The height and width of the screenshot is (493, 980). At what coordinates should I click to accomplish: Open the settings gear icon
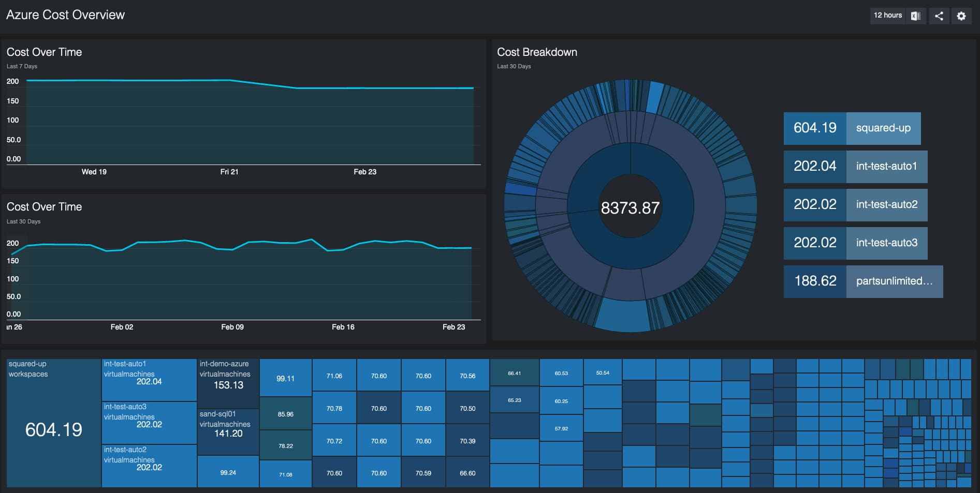click(961, 16)
